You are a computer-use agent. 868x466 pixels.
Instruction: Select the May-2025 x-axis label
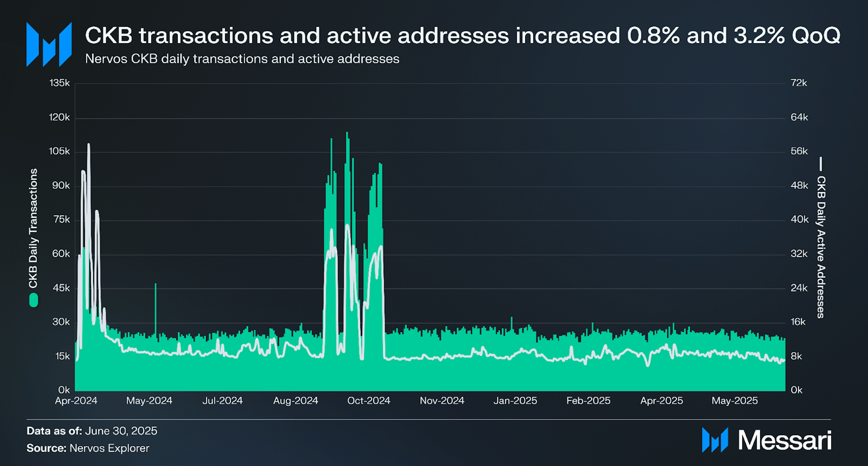click(x=735, y=401)
